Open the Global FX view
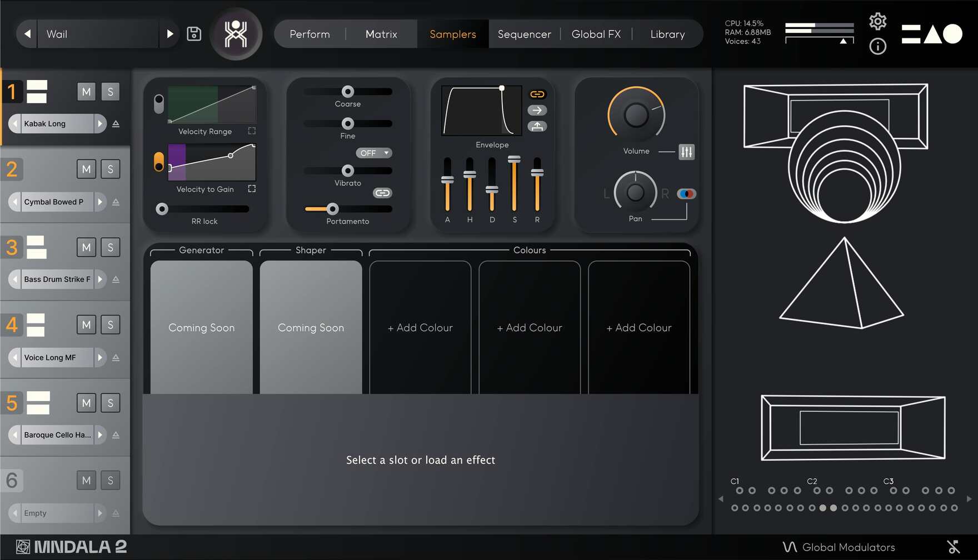The image size is (978, 560). (596, 34)
